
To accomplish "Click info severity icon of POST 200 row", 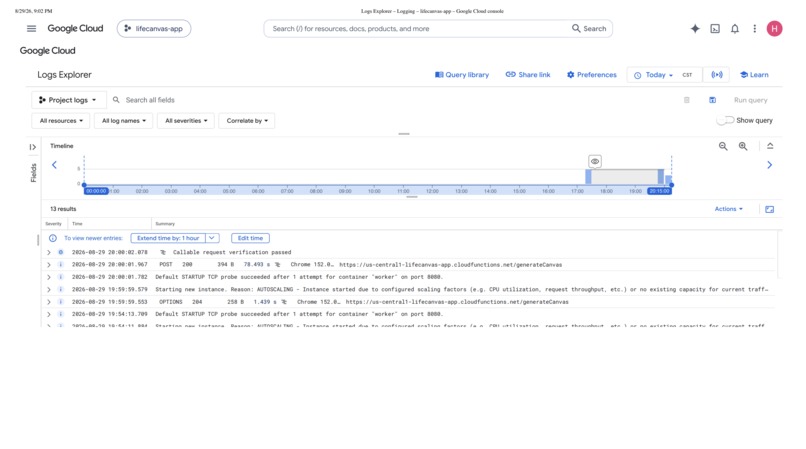I will point(61,264).
